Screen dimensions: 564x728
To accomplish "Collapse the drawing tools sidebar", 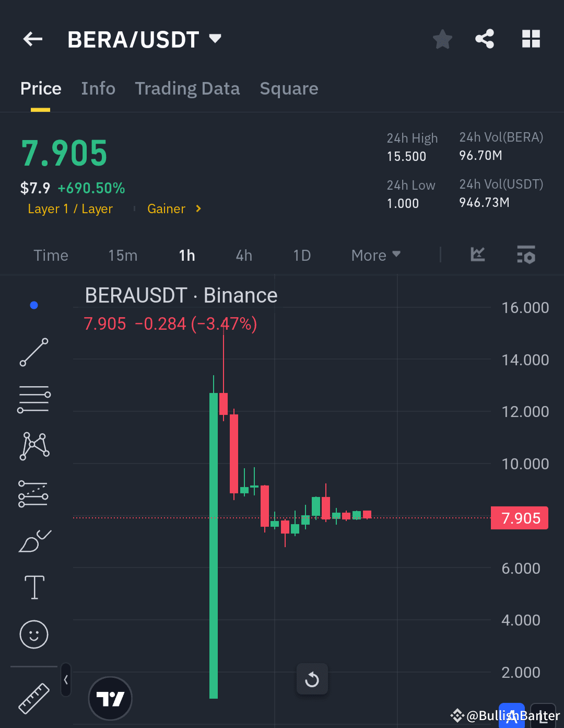I will 66,680.
